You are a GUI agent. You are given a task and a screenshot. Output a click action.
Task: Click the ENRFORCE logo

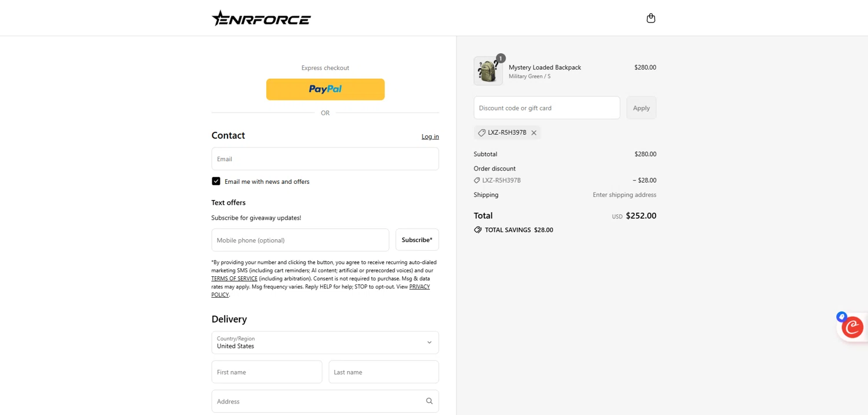[262, 18]
